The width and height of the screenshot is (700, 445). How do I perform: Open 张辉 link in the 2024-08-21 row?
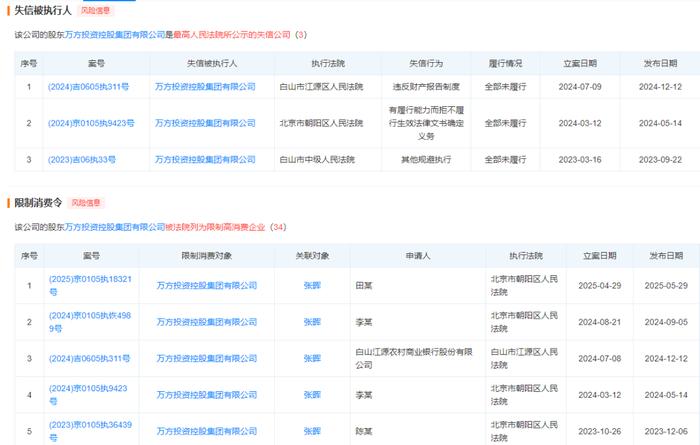[x=312, y=322]
